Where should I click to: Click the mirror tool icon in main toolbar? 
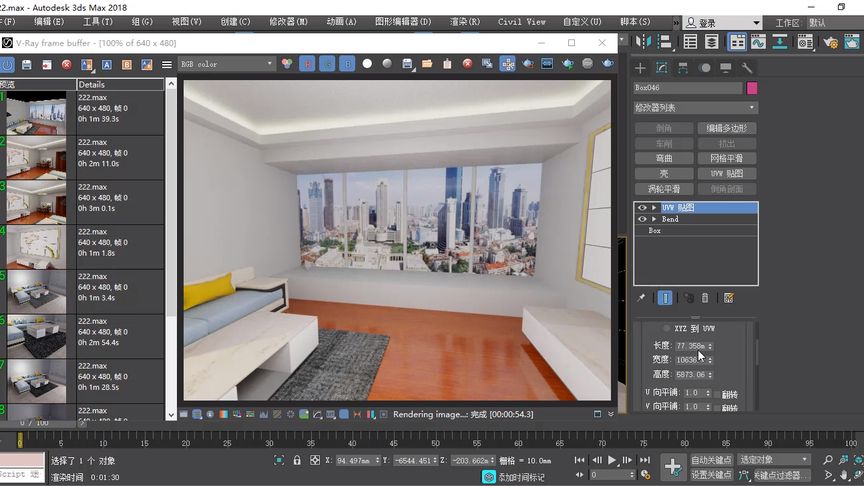[x=643, y=42]
